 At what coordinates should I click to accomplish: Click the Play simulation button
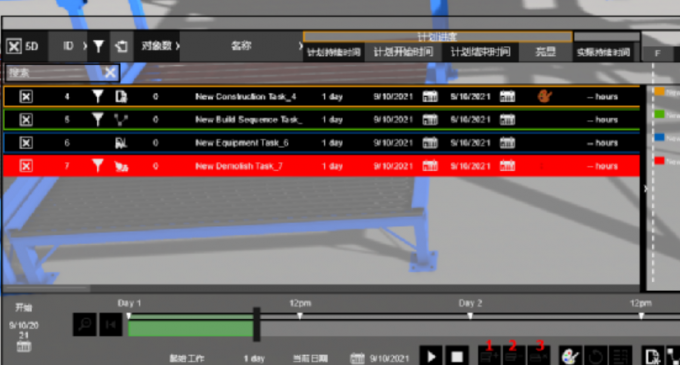coord(431,356)
